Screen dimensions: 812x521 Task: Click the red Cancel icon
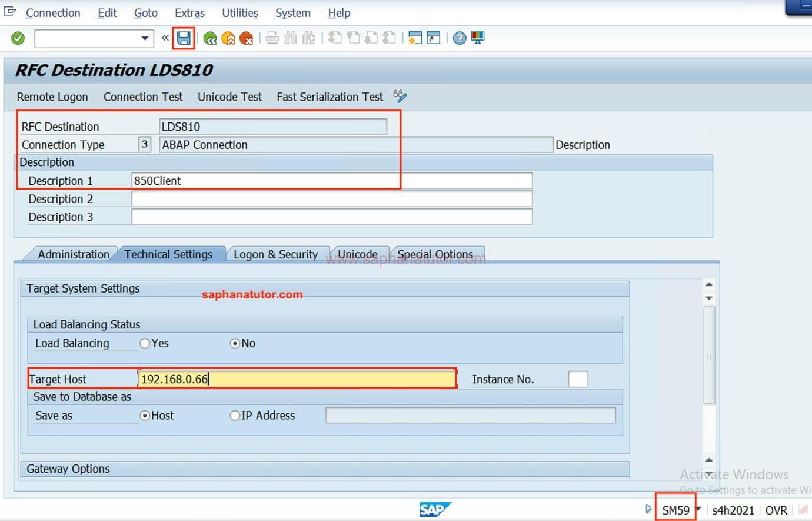[x=246, y=39]
